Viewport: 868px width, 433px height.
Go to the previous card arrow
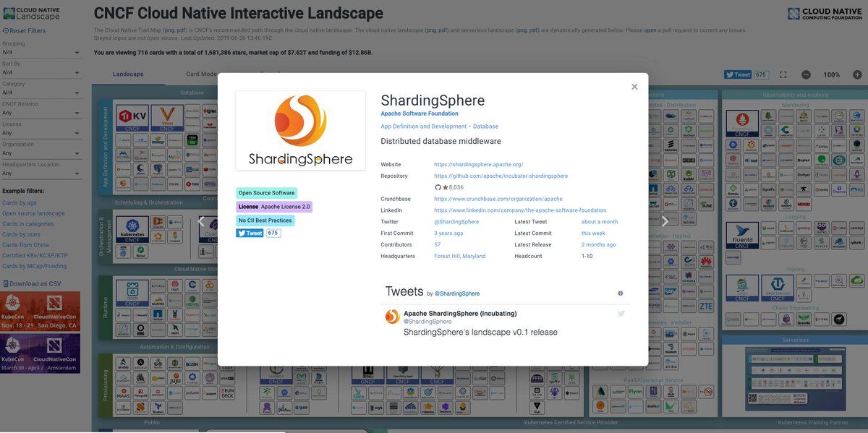pyautogui.click(x=202, y=221)
